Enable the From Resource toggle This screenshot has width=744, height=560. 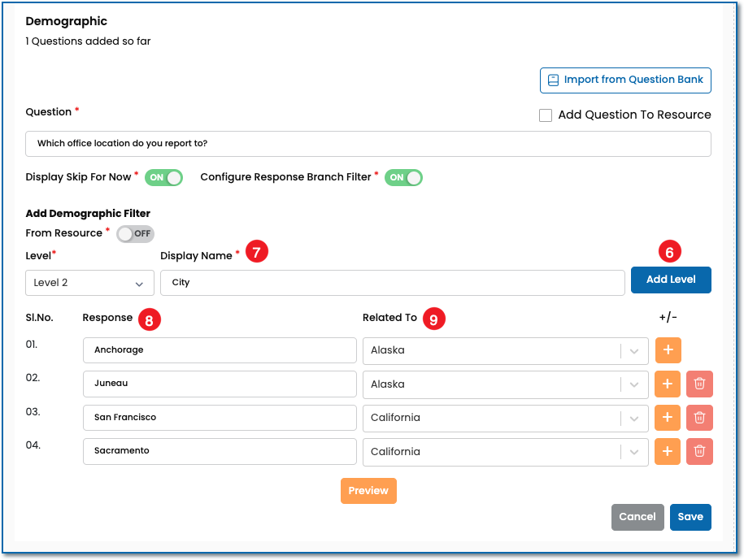tap(135, 234)
